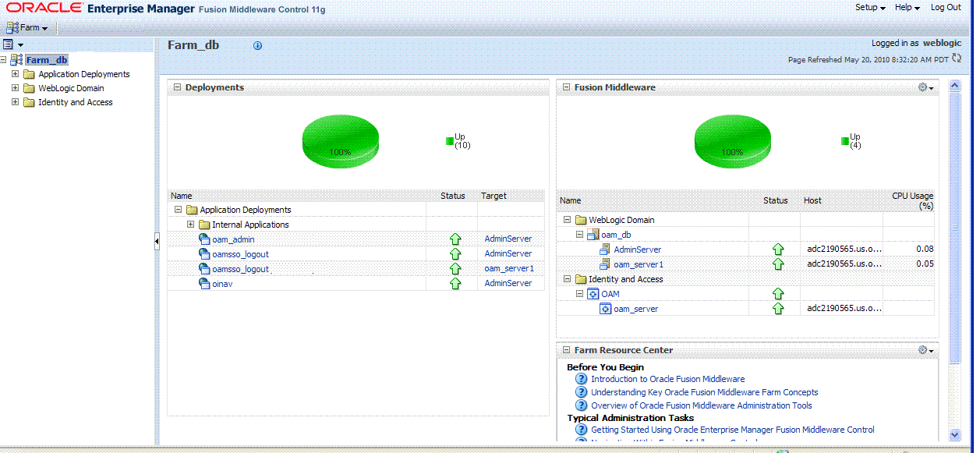This screenshot has height=453, width=980.
Task: Click the oam_server1 server icon
Action: pyautogui.click(x=605, y=264)
